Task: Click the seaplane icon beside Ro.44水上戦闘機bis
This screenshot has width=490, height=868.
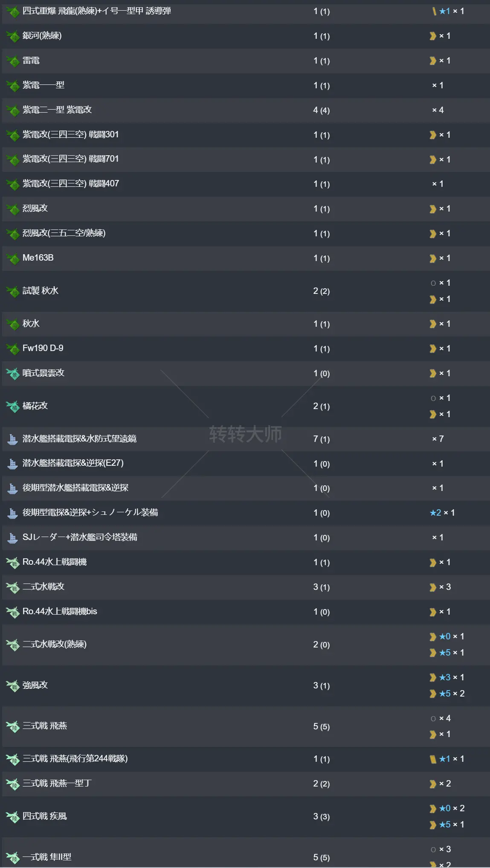Action: [13, 612]
